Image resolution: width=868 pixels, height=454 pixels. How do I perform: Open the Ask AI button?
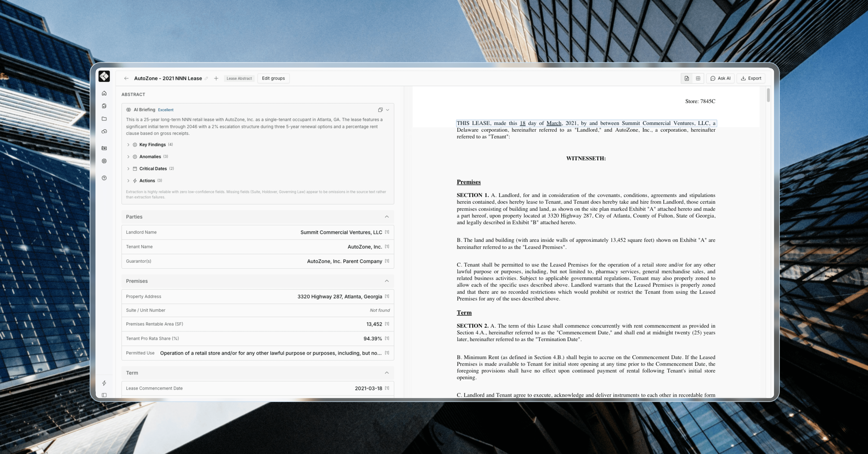[720, 78]
